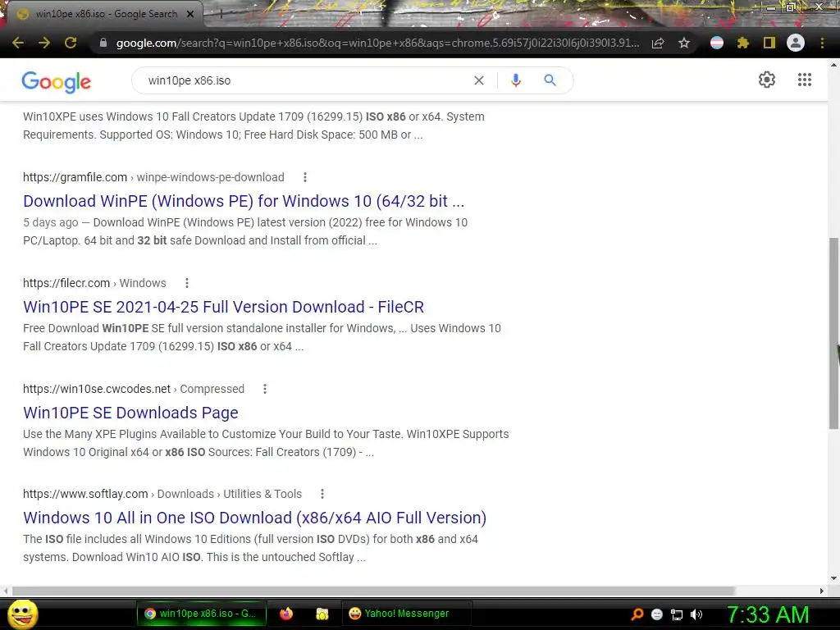Open Windows 10 All in One ISO link
The width and height of the screenshot is (840, 630).
(254, 518)
